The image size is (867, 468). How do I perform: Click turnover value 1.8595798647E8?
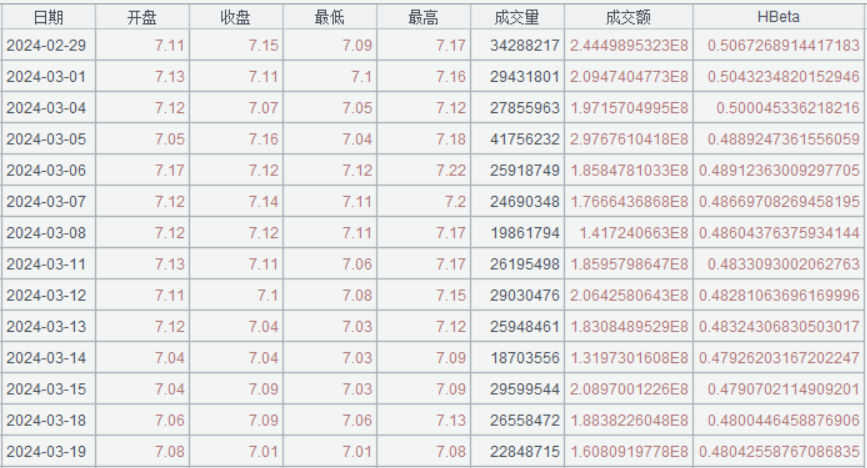629,264
